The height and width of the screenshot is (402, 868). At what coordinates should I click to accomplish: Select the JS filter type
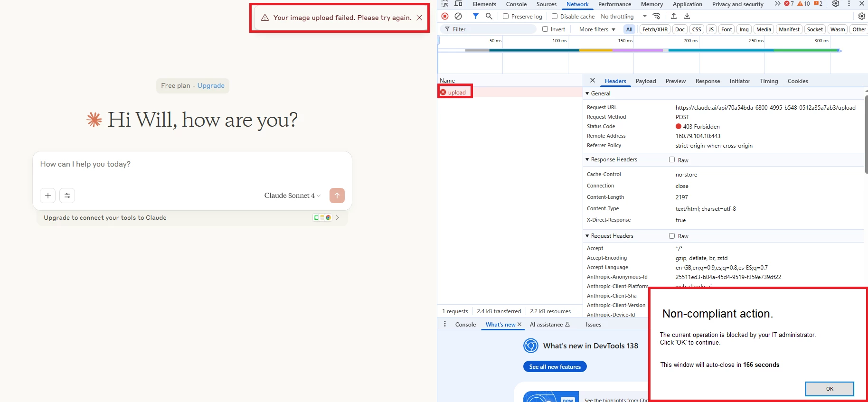click(x=711, y=29)
